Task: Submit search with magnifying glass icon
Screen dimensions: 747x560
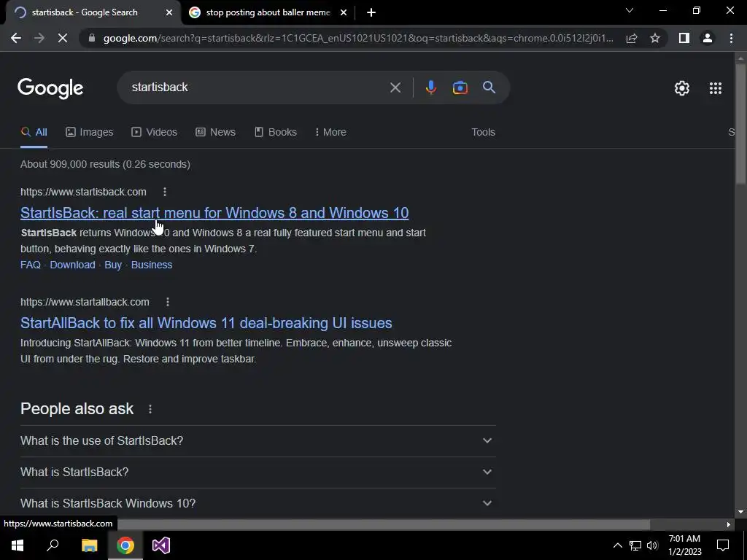Action: pos(489,87)
